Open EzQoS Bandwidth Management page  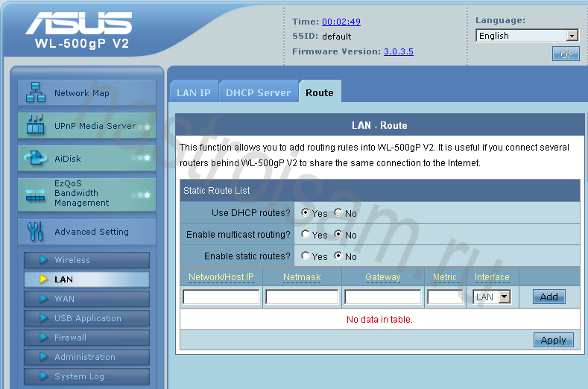(86, 194)
